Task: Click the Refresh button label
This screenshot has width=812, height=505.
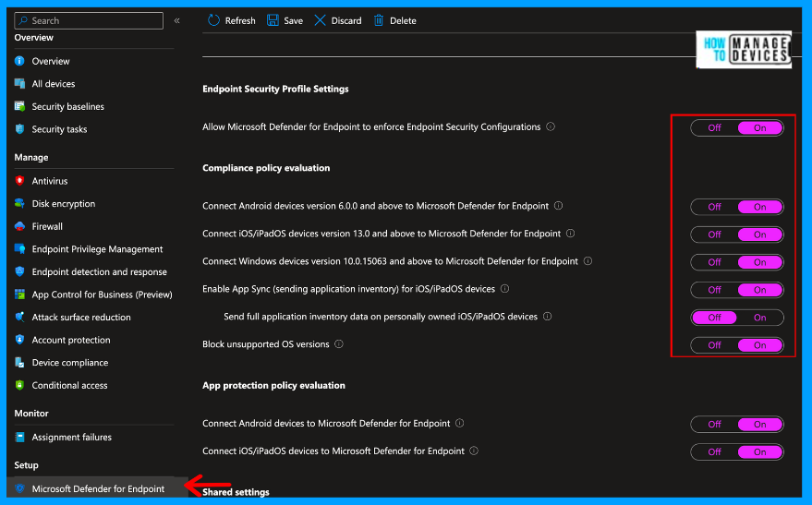Action: tap(240, 20)
